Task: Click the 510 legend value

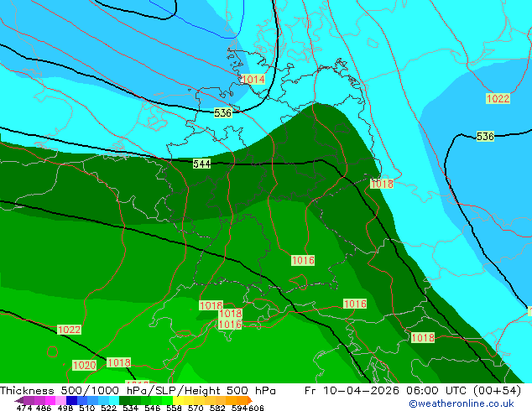Action: point(86,408)
